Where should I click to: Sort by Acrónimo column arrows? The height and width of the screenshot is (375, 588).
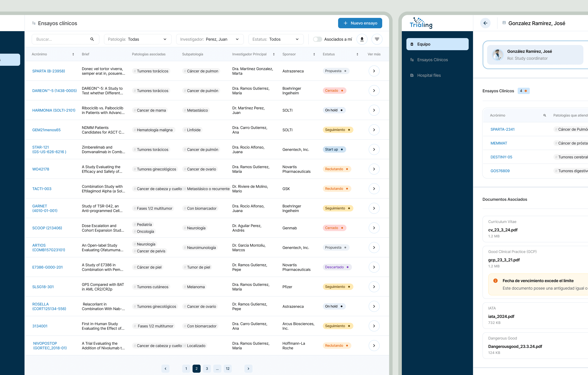pyautogui.click(x=73, y=54)
